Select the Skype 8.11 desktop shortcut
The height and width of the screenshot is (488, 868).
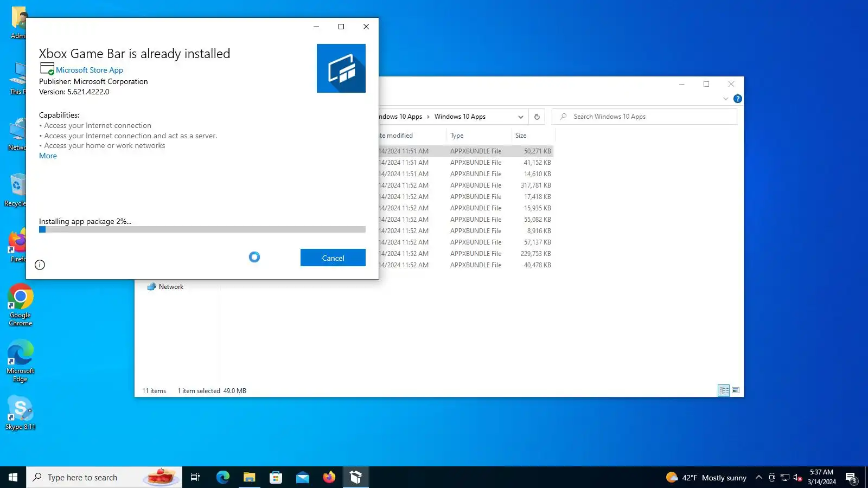[21, 413]
